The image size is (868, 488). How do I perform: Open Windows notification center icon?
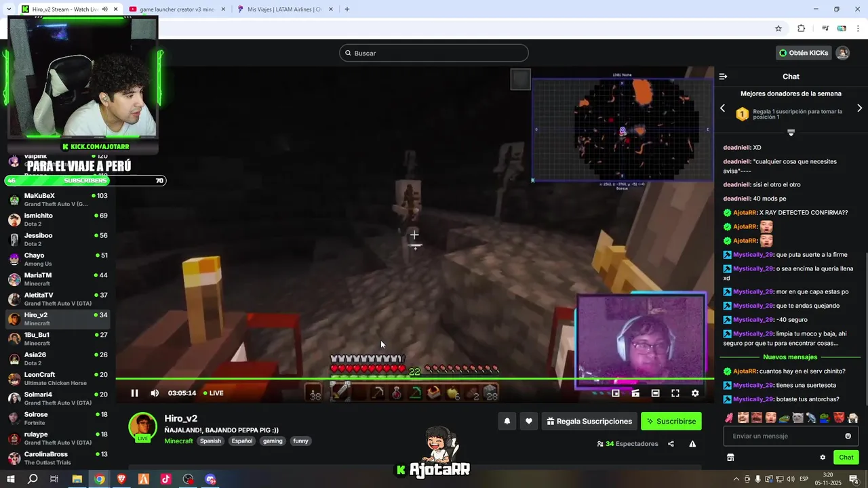854,479
